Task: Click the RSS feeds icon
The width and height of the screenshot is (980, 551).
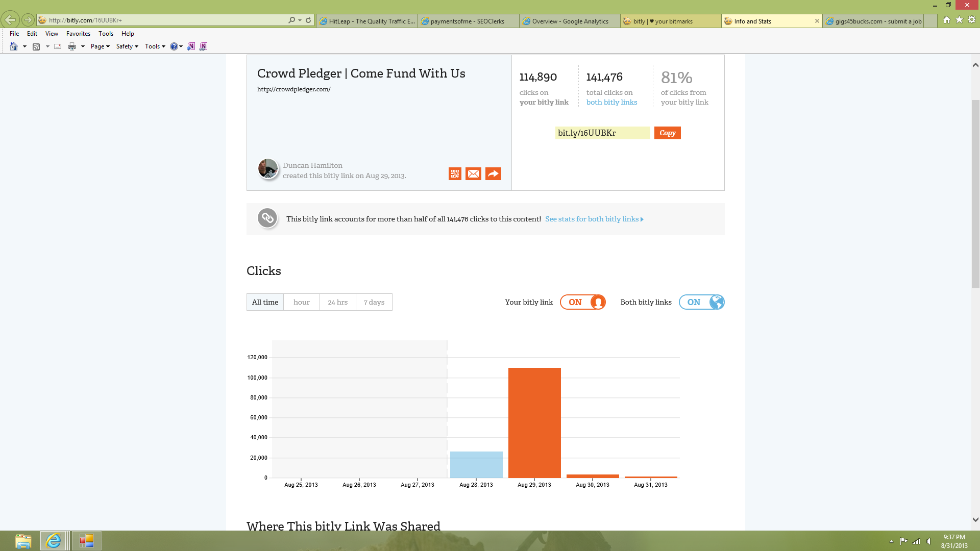Action: 36,46
